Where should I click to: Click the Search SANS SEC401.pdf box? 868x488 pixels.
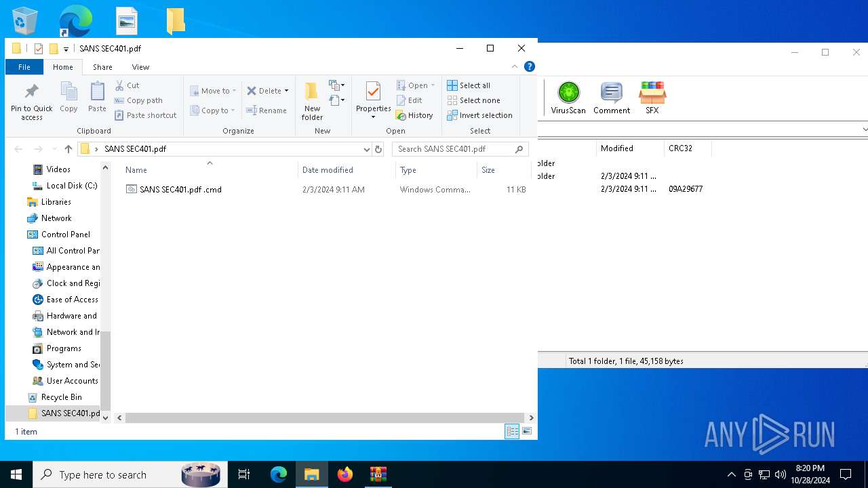point(460,149)
